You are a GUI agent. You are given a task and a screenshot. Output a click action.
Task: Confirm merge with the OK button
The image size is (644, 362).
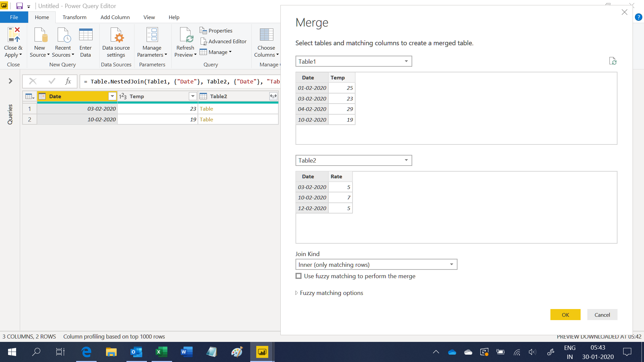coord(565,315)
